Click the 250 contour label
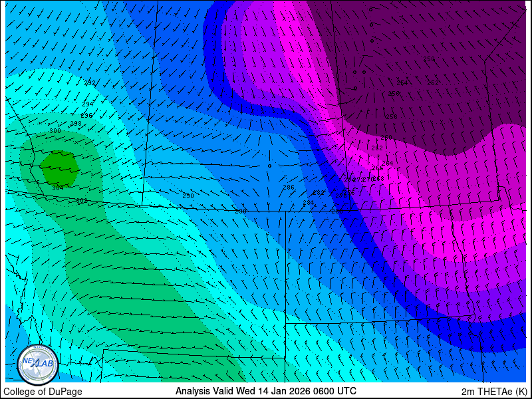Screen dimensions: 532x399 pyautogui.click(x=429, y=59)
